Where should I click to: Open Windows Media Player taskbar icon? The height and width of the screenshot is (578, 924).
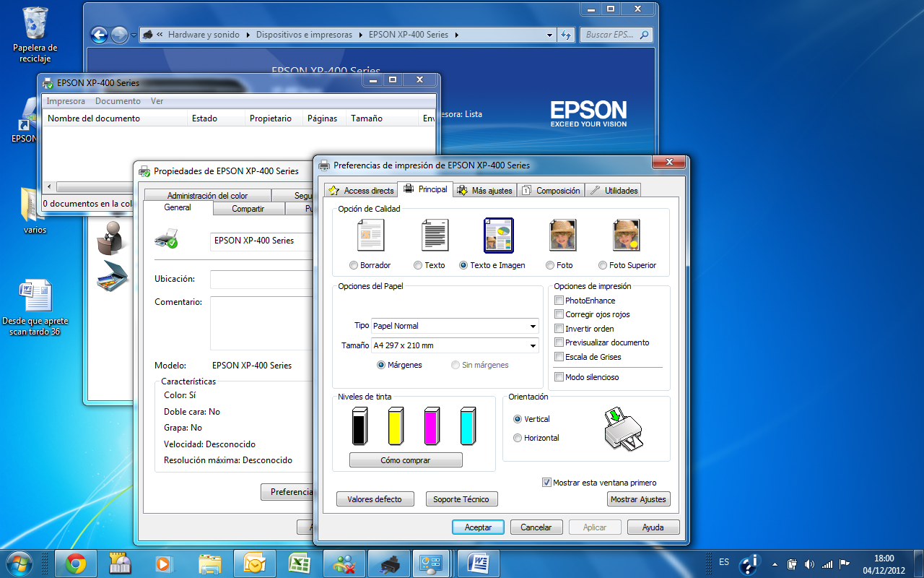pos(164,563)
